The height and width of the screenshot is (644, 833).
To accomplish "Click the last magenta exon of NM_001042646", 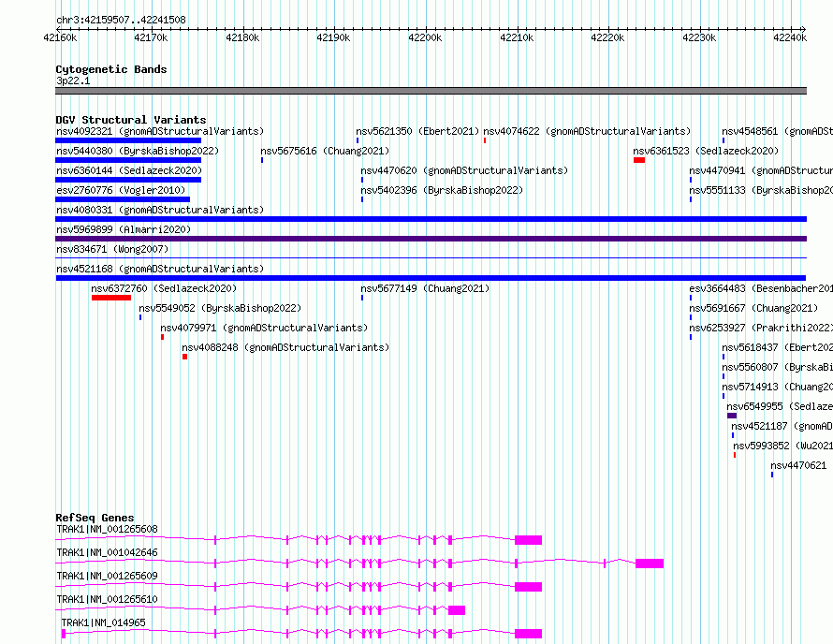I will [x=650, y=563].
